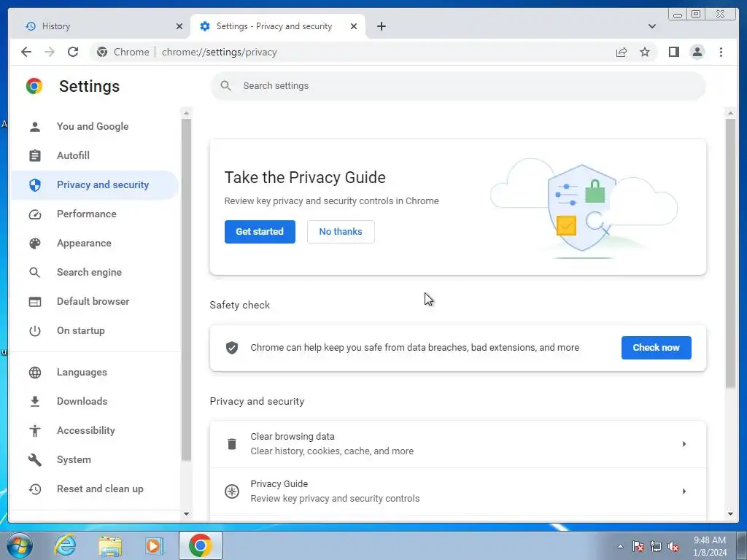Screen dimensions: 747x560
Task: Open You and Google settings
Action: 93,127
